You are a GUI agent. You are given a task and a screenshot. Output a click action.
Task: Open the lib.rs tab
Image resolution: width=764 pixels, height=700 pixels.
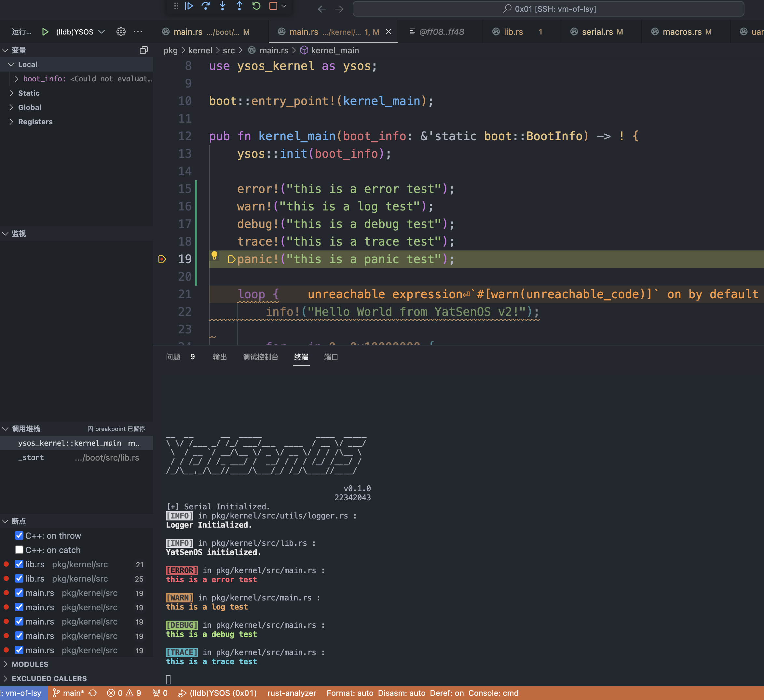tap(522, 32)
